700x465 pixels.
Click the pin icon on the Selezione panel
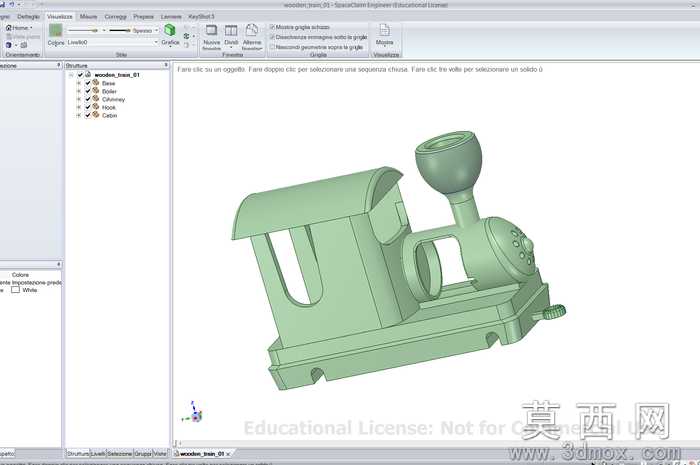[x=58, y=65]
